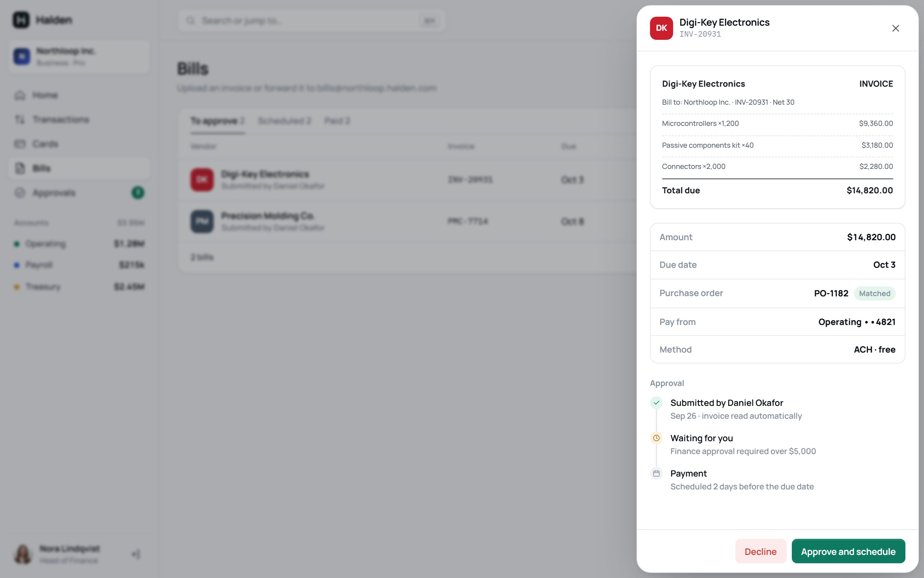Switch to the Scheduled tab
924x578 pixels.
click(285, 121)
